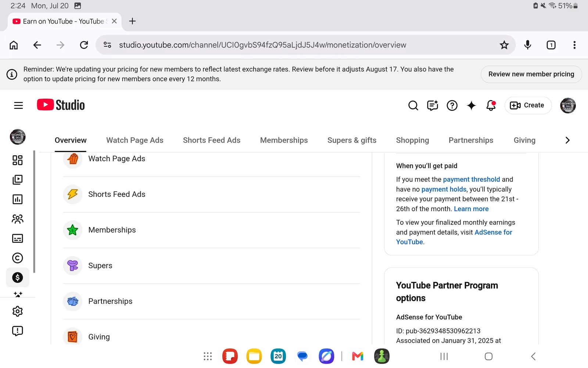
Task: Open the Send feedback icon in sidebar
Action: (17, 331)
